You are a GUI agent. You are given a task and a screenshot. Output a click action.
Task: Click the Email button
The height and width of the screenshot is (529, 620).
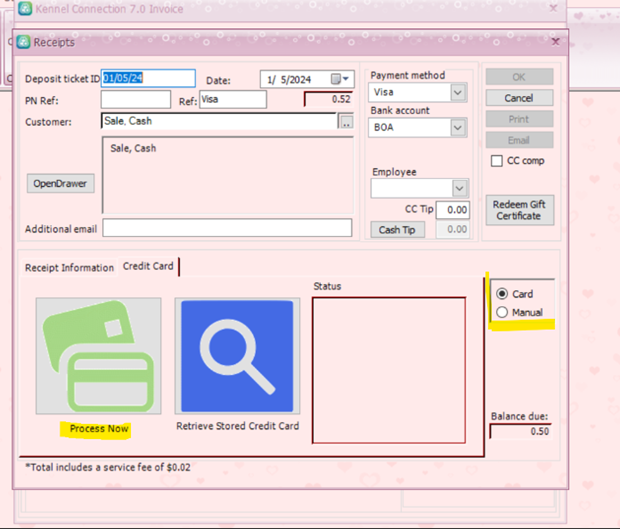pos(519,140)
